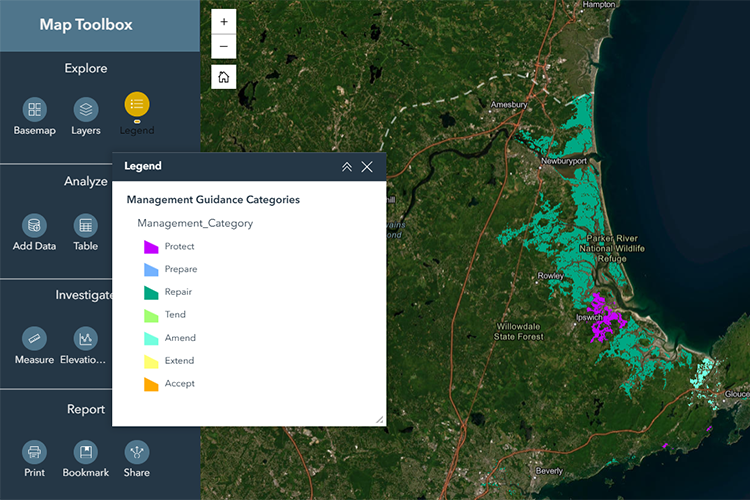
Task: Click the Analyze section heading
Action: [86, 181]
